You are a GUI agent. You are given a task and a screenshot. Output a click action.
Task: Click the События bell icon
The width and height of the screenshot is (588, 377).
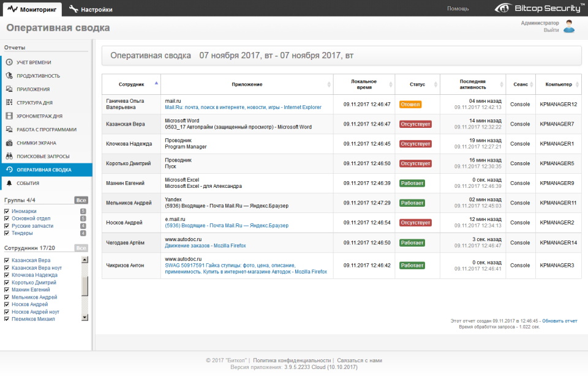tap(9, 183)
